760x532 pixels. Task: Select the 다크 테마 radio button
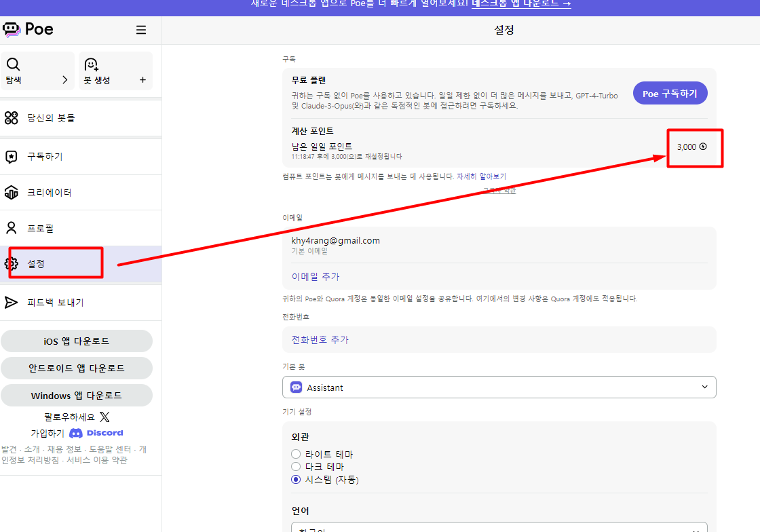pos(296,467)
